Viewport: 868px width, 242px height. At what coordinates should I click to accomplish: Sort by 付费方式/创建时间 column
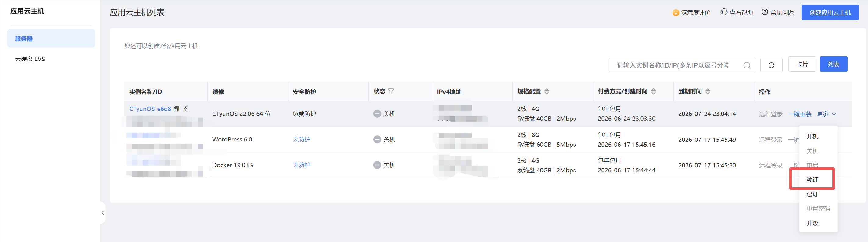[x=653, y=91]
